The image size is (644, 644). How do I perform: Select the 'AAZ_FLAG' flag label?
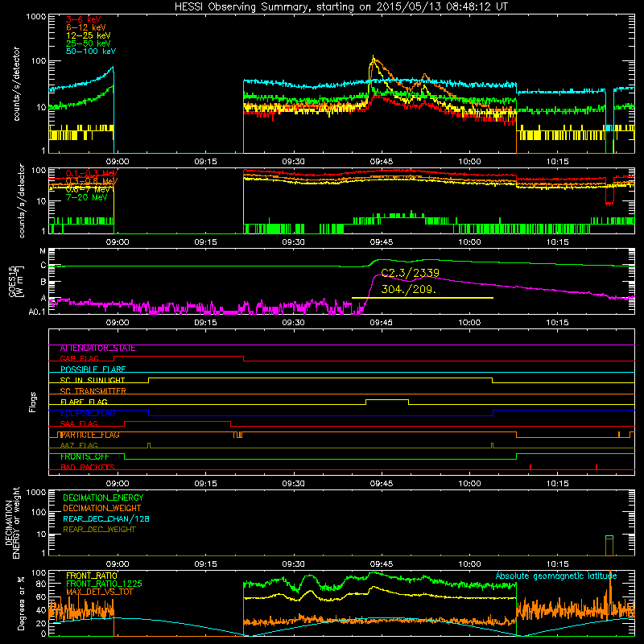(79, 445)
